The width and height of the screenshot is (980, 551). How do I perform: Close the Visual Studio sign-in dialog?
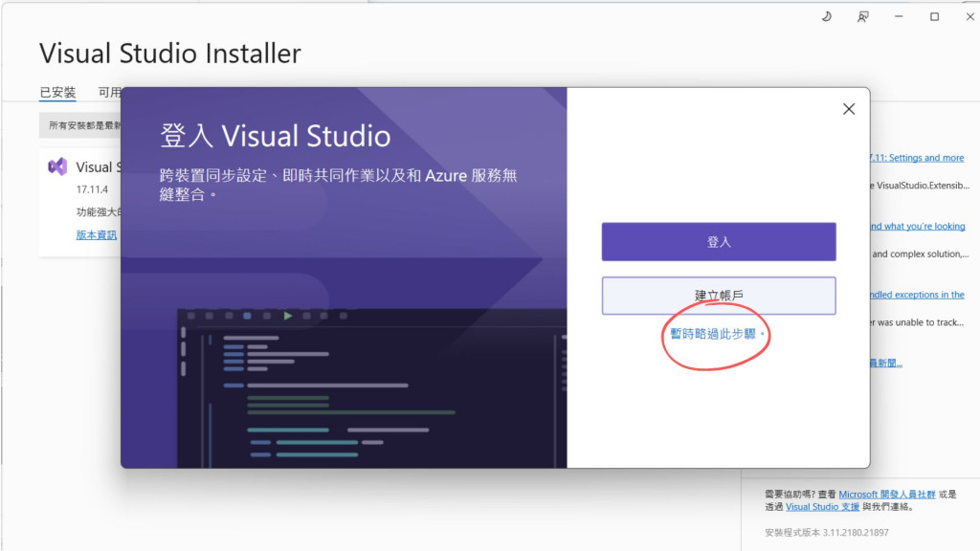pyautogui.click(x=849, y=109)
